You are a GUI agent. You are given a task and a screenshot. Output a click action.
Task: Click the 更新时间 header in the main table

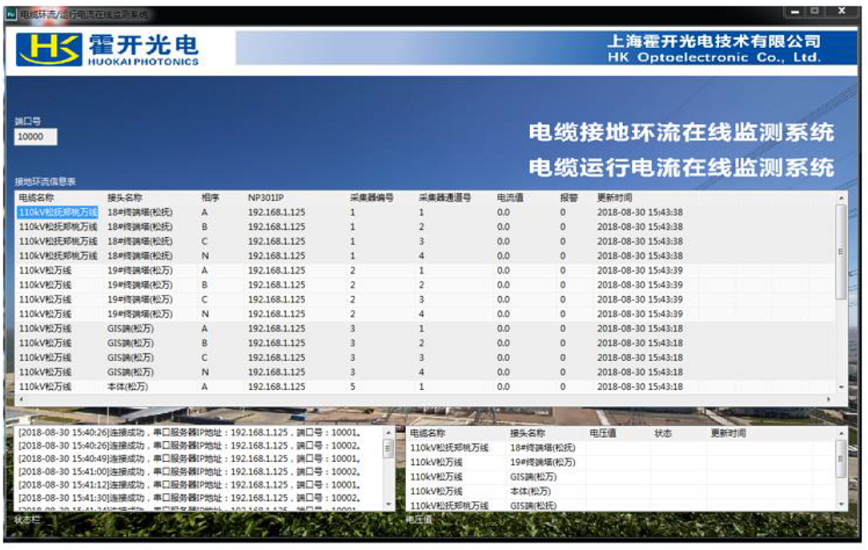tap(614, 198)
